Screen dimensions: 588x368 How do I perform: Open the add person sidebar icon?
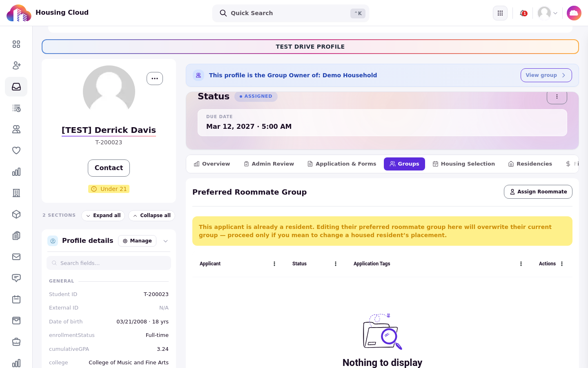(16, 65)
